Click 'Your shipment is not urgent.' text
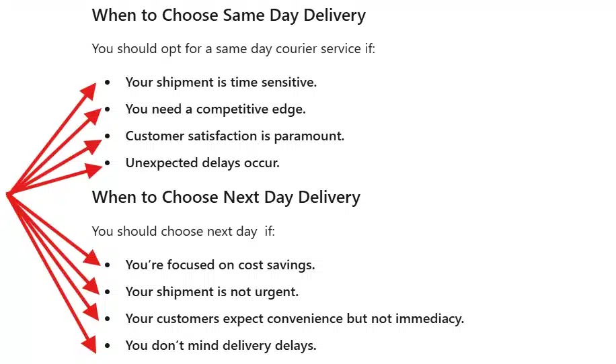Viewport: 616px width, 364px height. 212,292
